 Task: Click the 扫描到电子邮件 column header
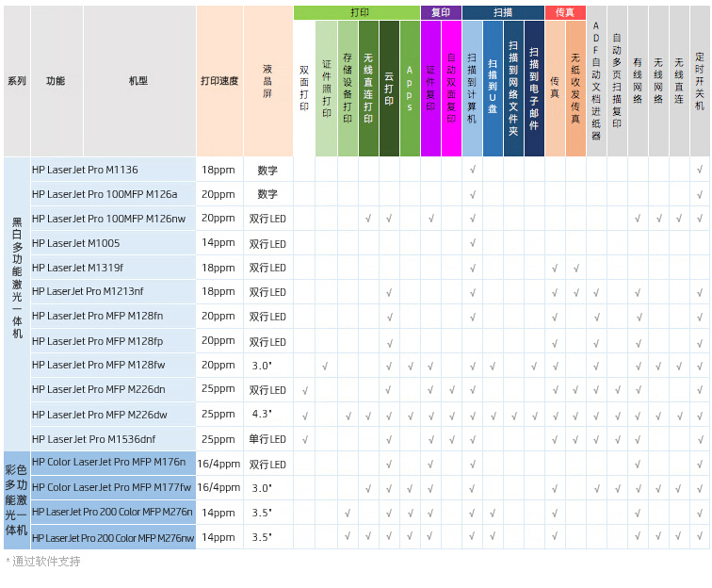coord(534,89)
